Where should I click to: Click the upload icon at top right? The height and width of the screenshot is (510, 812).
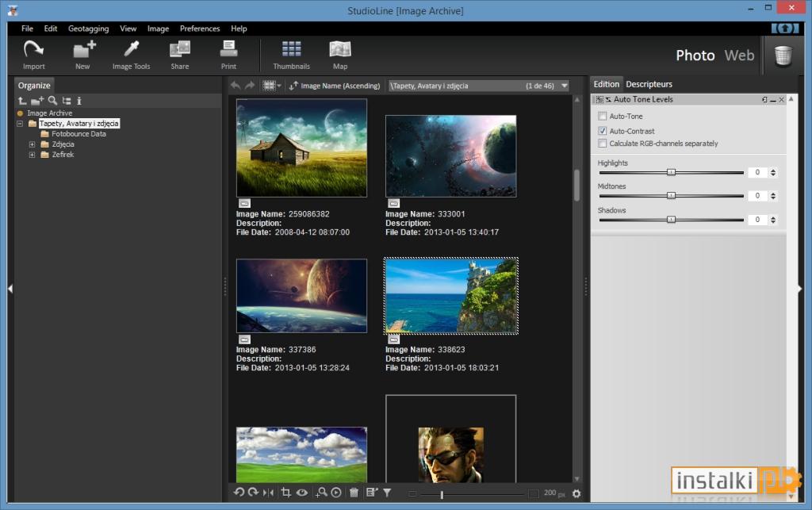coord(785,28)
